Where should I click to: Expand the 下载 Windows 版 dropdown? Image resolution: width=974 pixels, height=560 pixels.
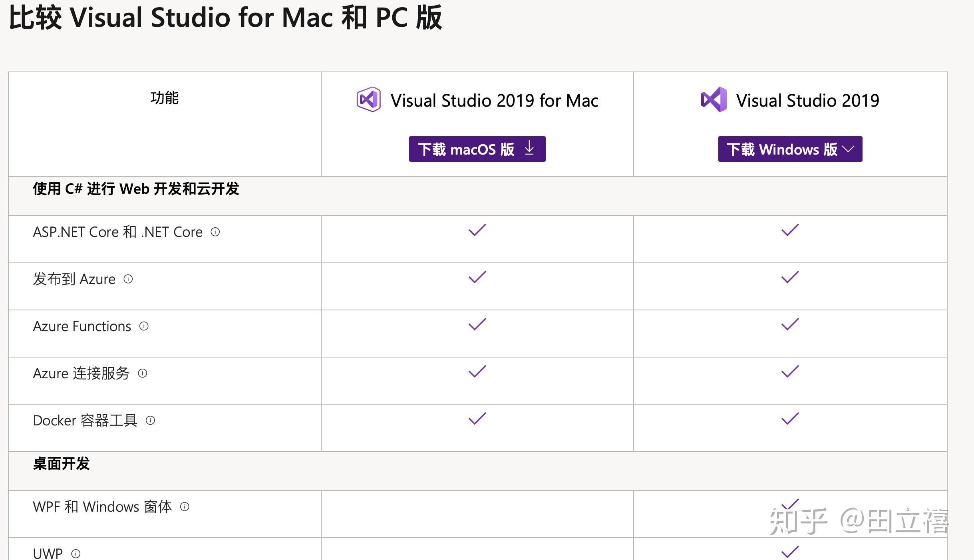[848, 149]
